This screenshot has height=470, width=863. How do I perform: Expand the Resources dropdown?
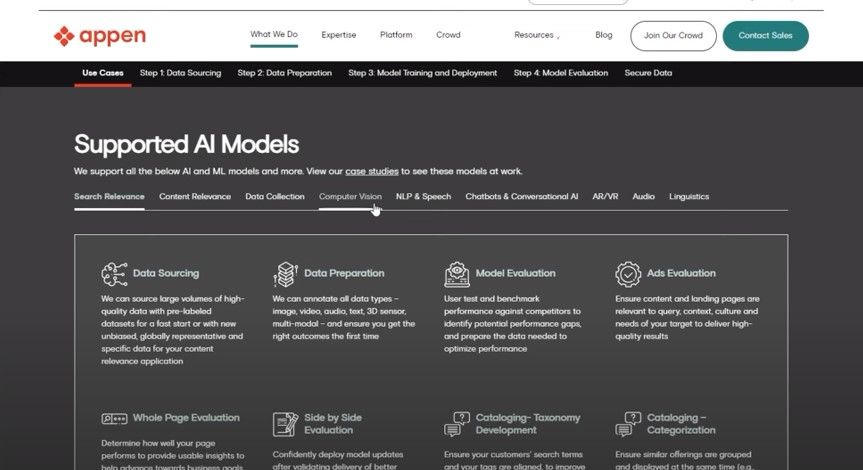537,35
